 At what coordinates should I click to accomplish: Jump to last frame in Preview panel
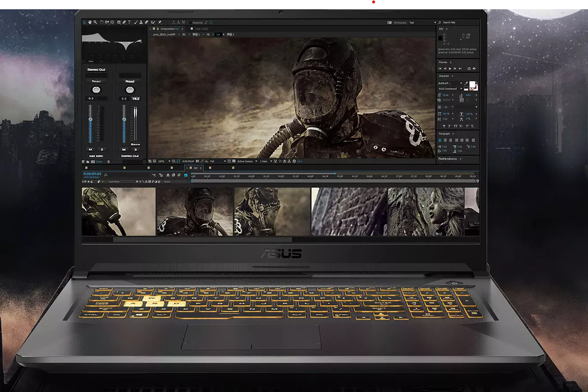460,68
